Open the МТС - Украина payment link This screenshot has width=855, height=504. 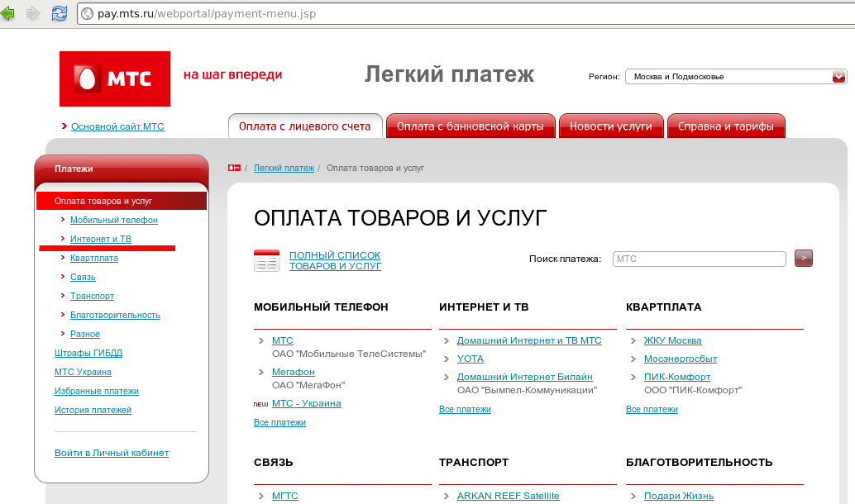[x=307, y=404]
